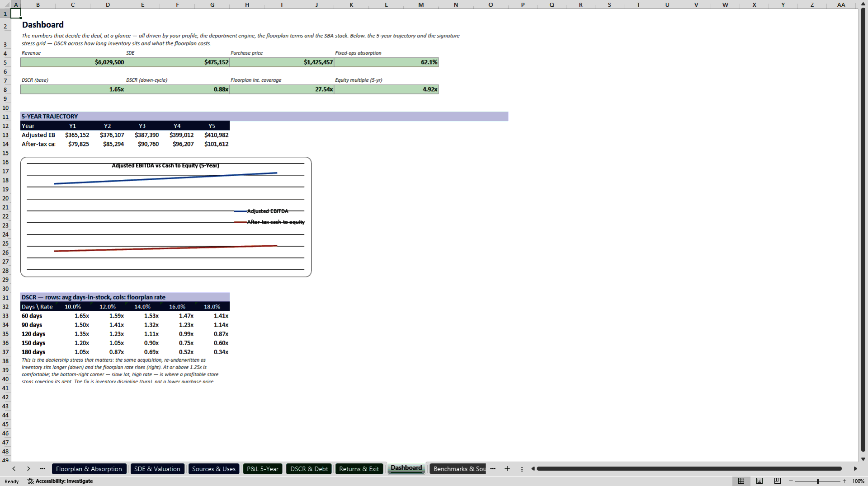
Task: Open Accessibility: Investigate in status bar
Action: [x=60, y=481]
